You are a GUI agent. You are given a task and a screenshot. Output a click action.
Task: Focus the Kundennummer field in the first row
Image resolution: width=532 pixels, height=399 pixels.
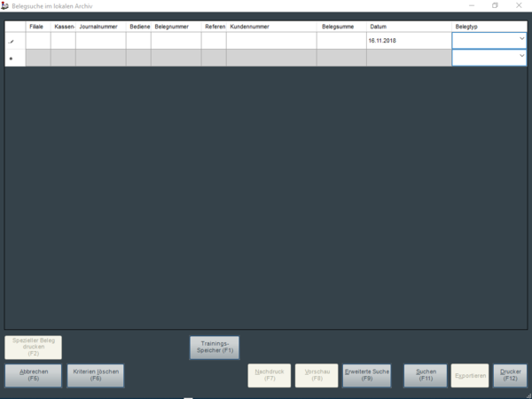[270, 41]
